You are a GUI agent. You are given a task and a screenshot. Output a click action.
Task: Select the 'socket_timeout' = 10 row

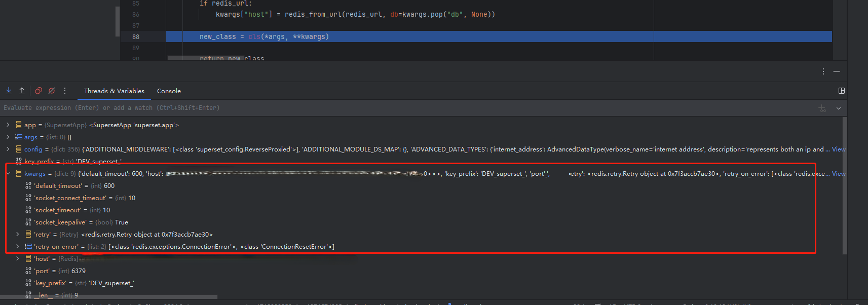click(x=72, y=210)
